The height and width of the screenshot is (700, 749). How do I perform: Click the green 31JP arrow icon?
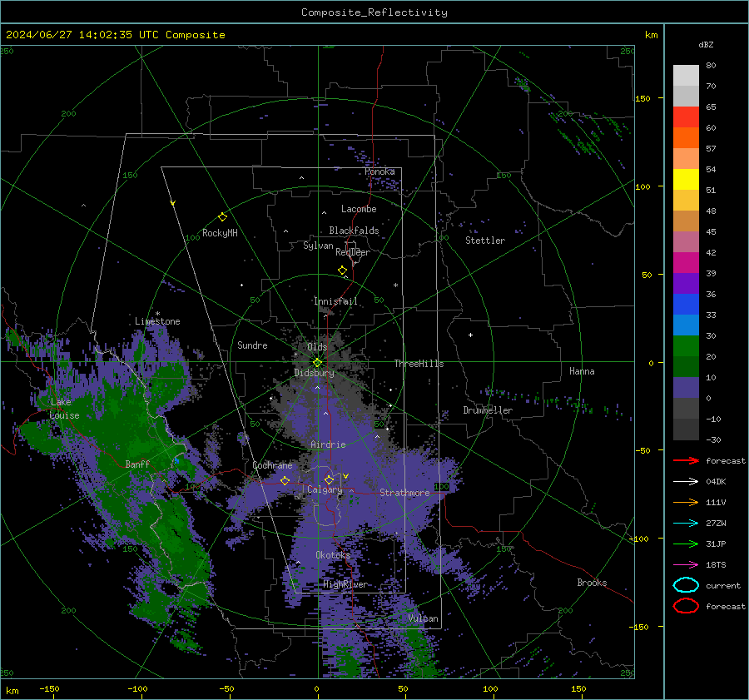pyautogui.click(x=686, y=544)
